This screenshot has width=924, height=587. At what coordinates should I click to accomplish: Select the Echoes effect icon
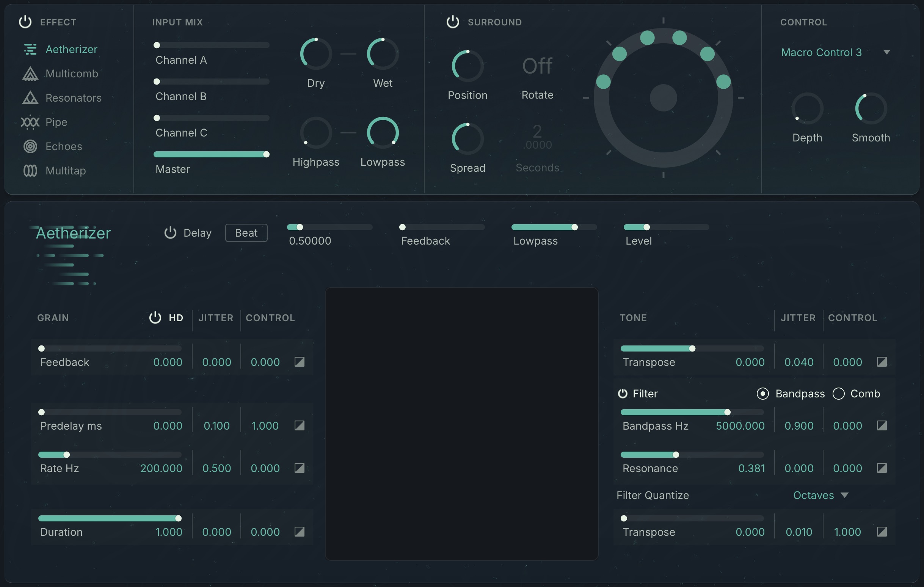tap(30, 146)
